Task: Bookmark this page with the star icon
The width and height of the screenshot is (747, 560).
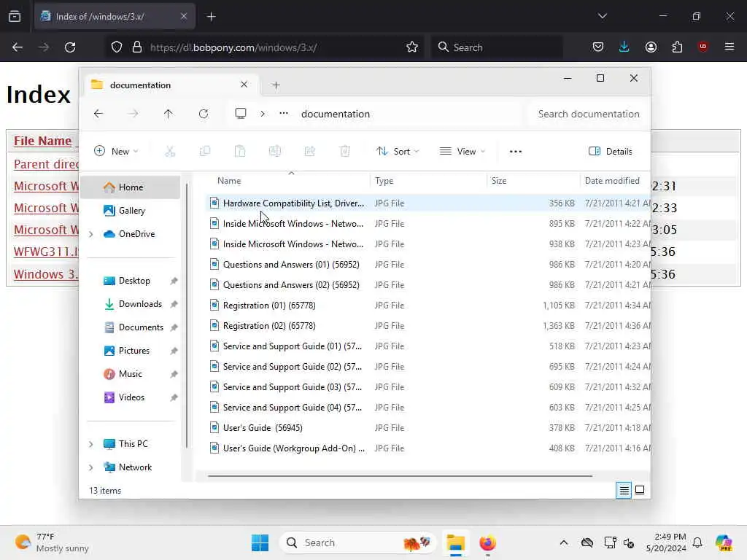Action: coord(412,47)
